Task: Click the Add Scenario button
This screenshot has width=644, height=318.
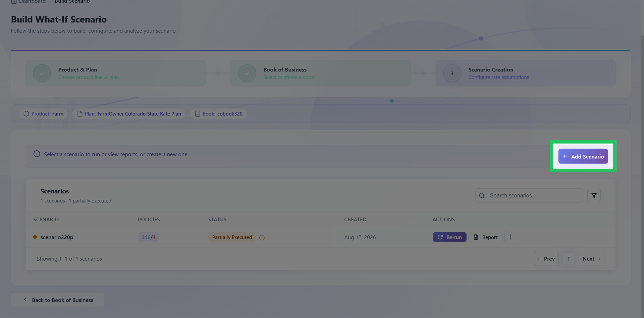Action: click(583, 156)
